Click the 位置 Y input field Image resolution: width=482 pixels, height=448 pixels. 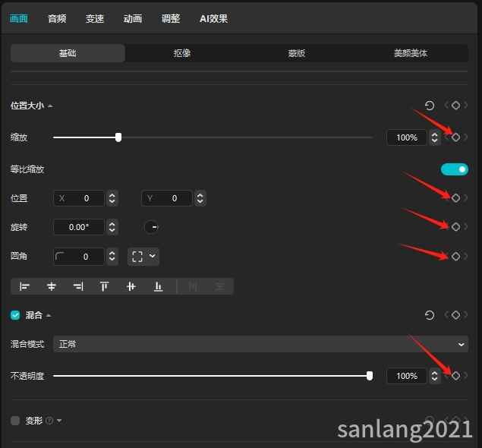(x=167, y=198)
